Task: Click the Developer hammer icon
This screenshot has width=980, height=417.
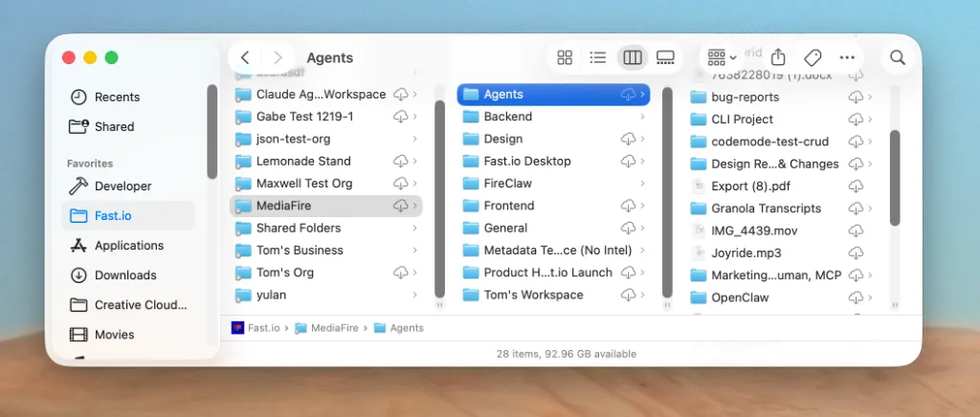Action: tap(78, 187)
